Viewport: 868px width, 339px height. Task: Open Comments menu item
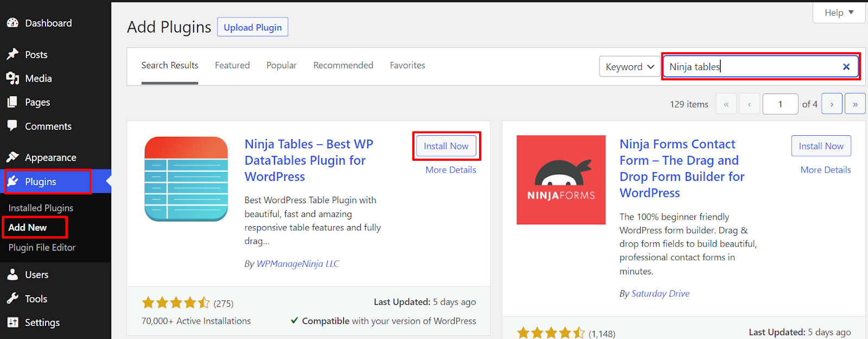(x=55, y=126)
